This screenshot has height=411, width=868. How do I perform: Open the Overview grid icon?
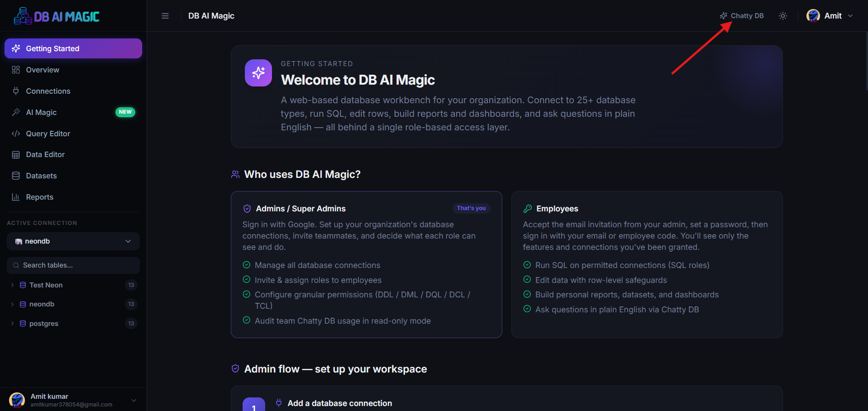[x=16, y=70]
